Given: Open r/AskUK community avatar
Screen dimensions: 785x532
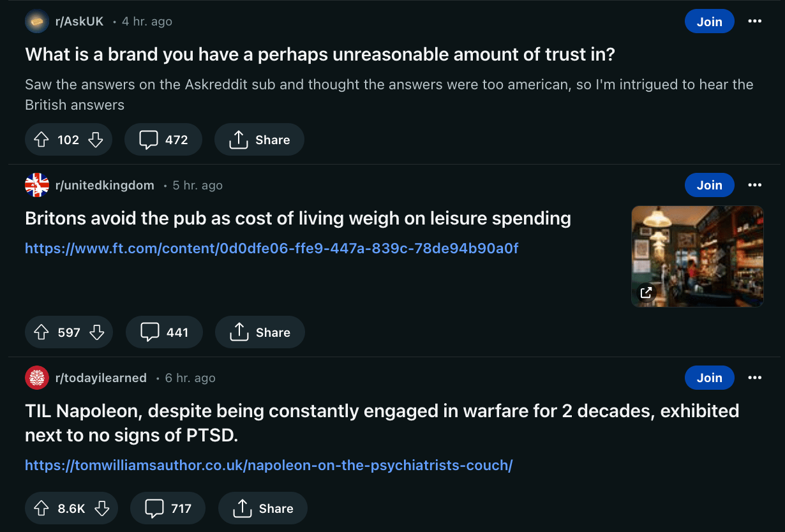Looking at the screenshot, I should point(37,22).
